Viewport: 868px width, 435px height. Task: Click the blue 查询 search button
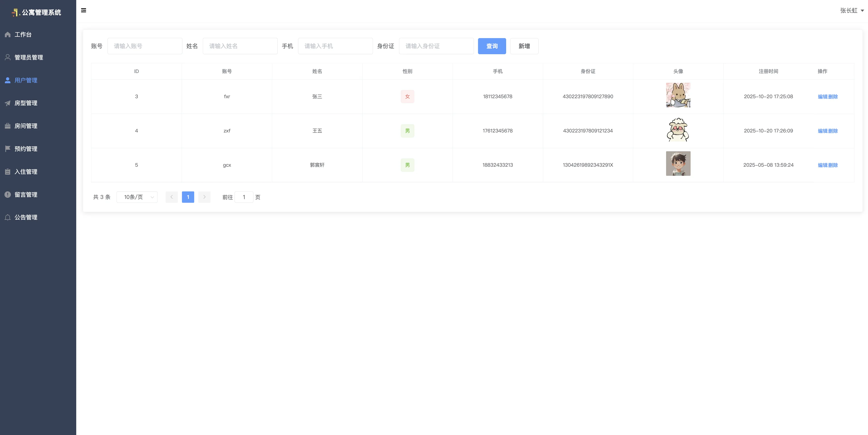[492, 46]
